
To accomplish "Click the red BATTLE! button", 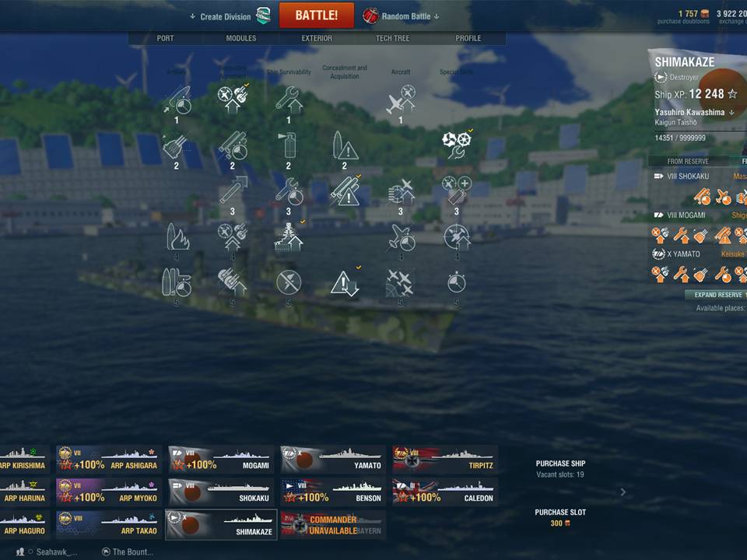I will coord(317,16).
